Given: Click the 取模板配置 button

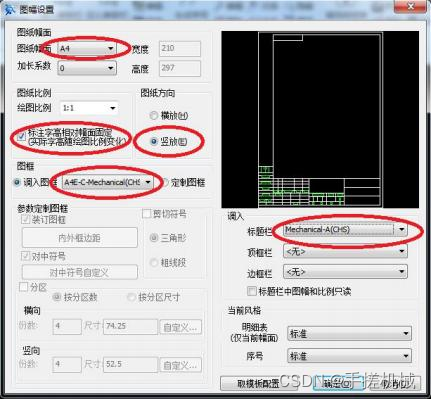Looking at the screenshot, I should pos(258,384).
